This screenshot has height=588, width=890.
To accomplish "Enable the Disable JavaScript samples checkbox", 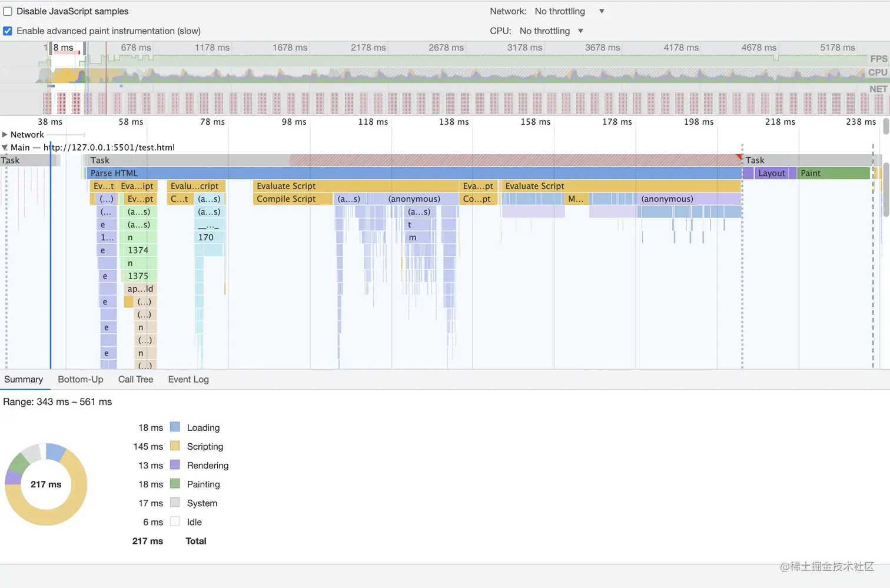I will pos(8,11).
